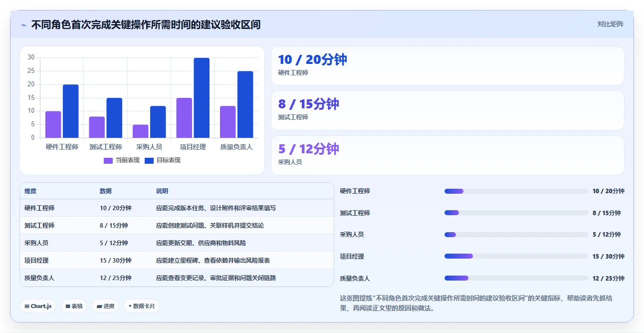
Task: Click the 采购人员 progress bar
Action: (516, 235)
